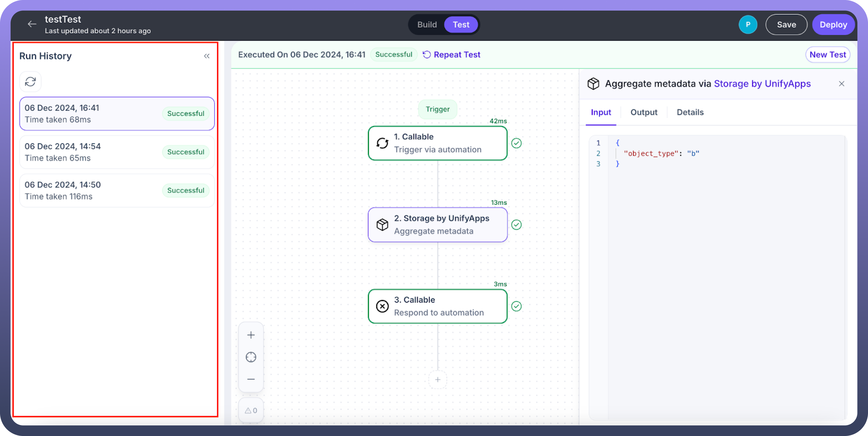Zoom out on the workflow canvas

pos(251,379)
